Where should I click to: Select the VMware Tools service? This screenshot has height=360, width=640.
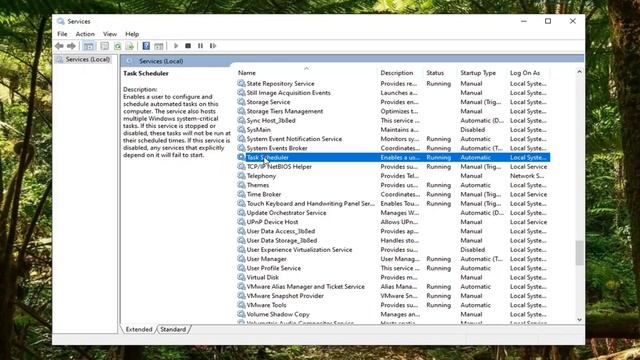(x=393, y=305)
